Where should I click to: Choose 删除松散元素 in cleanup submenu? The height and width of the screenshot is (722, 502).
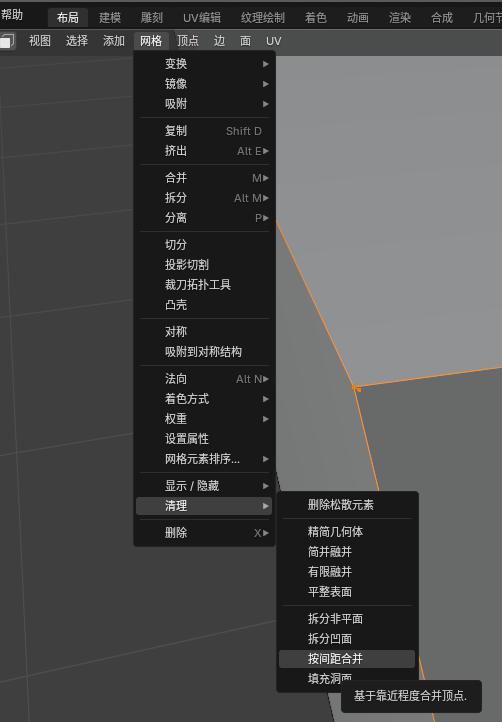pyautogui.click(x=347, y=505)
